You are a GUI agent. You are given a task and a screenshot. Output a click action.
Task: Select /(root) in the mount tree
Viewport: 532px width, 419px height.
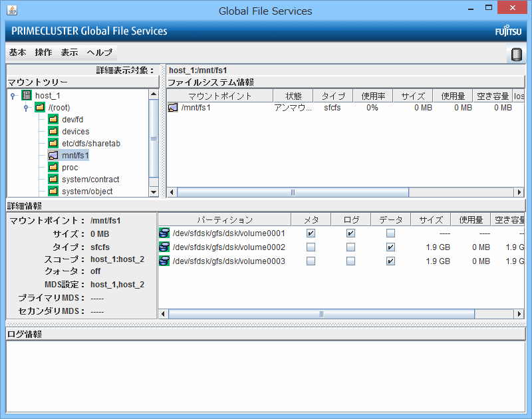click(59, 108)
